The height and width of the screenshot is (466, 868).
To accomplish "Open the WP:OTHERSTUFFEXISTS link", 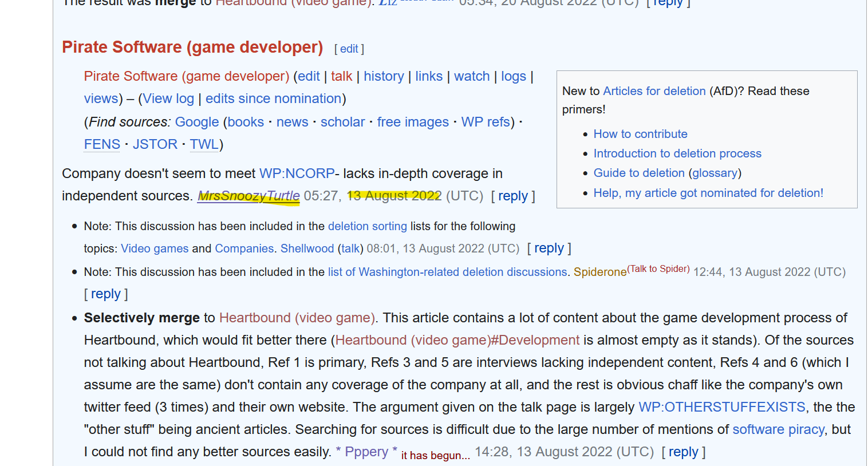I will click(x=722, y=407).
